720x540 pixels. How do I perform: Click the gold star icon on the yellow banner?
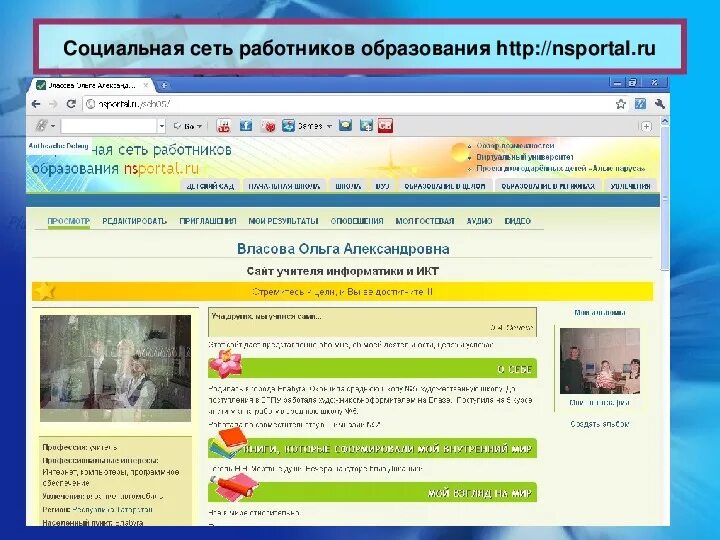(x=45, y=292)
